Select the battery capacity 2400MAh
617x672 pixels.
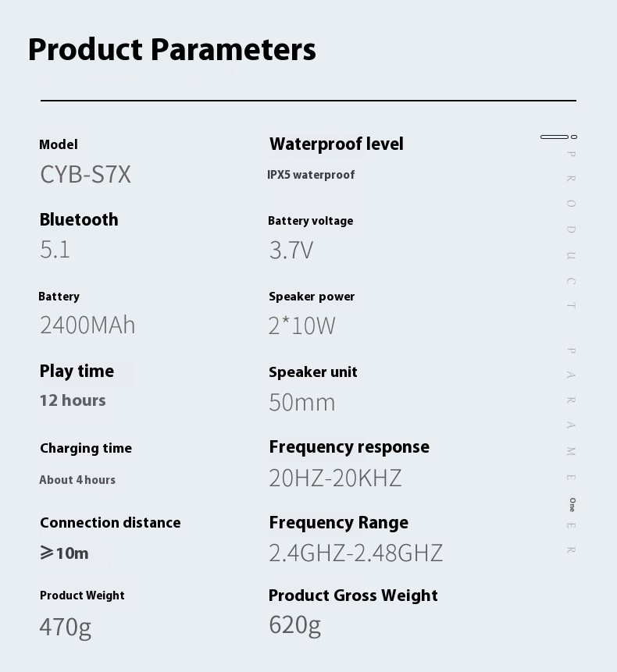pyautogui.click(x=87, y=325)
